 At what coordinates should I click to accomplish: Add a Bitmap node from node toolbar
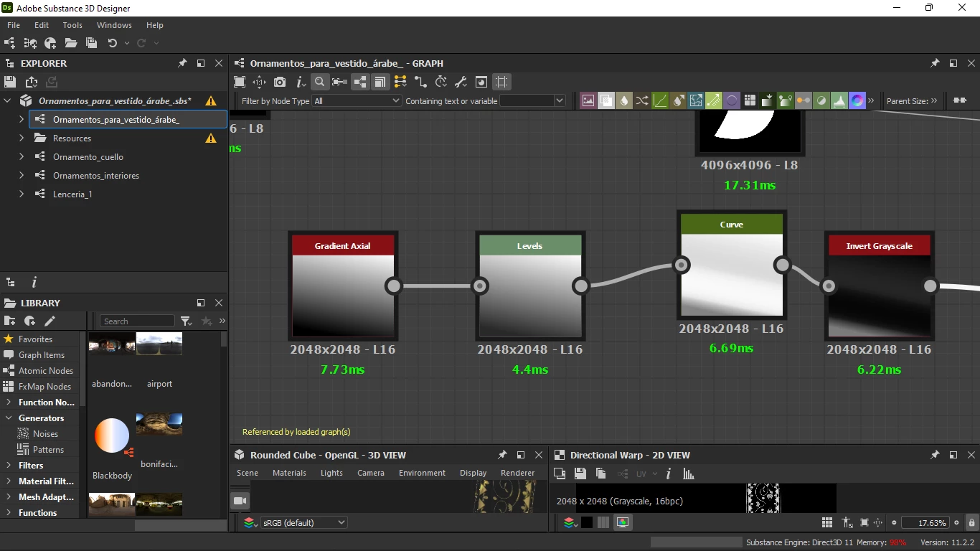pos(588,100)
